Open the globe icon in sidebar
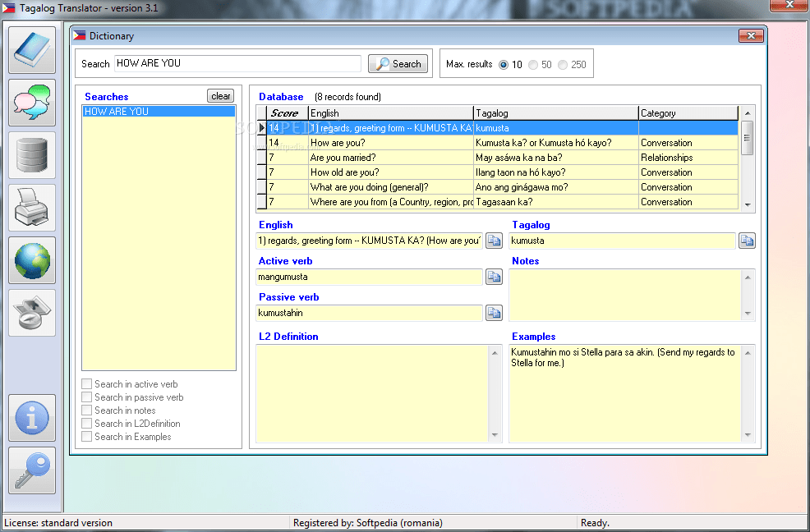The image size is (810, 532). tap(32, 260)
